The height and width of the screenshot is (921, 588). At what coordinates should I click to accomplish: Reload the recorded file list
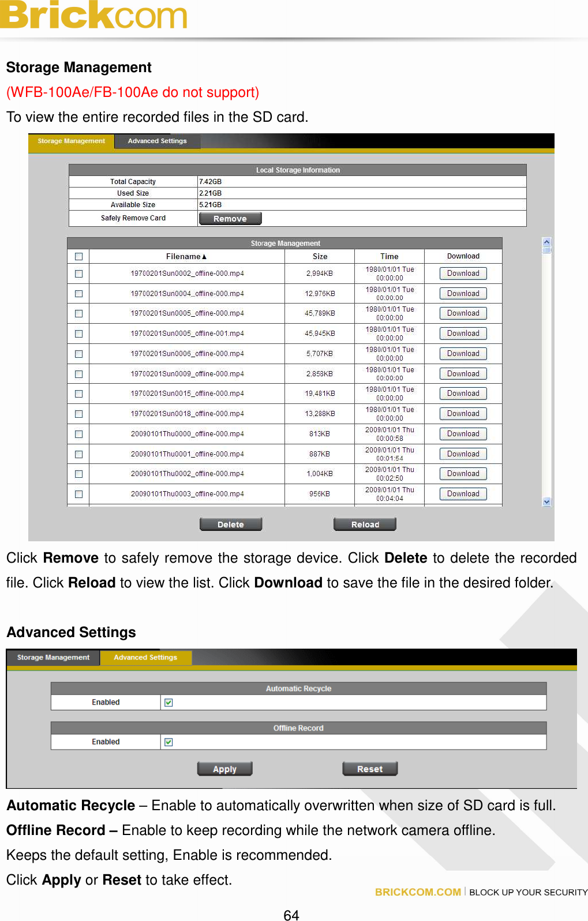365,524
